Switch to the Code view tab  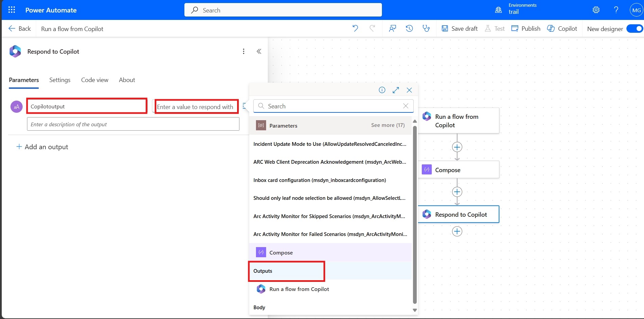click(x=95, y=80)
